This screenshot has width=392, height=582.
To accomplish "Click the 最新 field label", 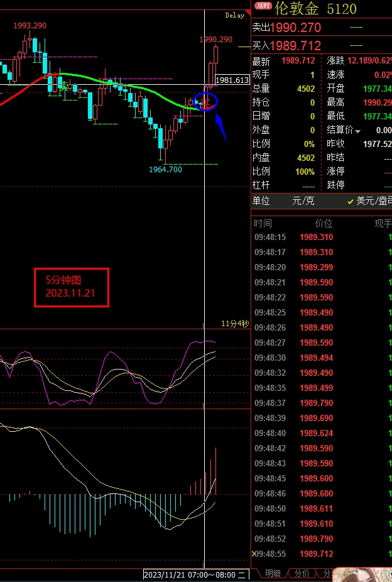I will 261,61.
